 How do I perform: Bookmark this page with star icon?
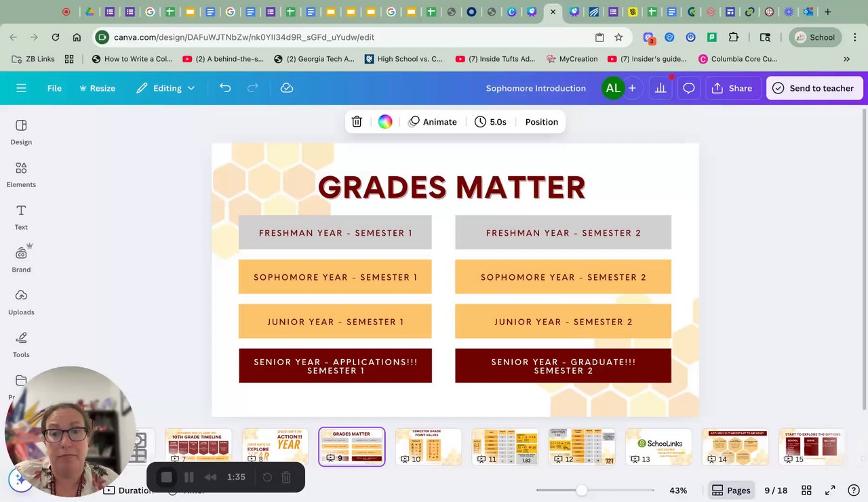click(618, 37)
